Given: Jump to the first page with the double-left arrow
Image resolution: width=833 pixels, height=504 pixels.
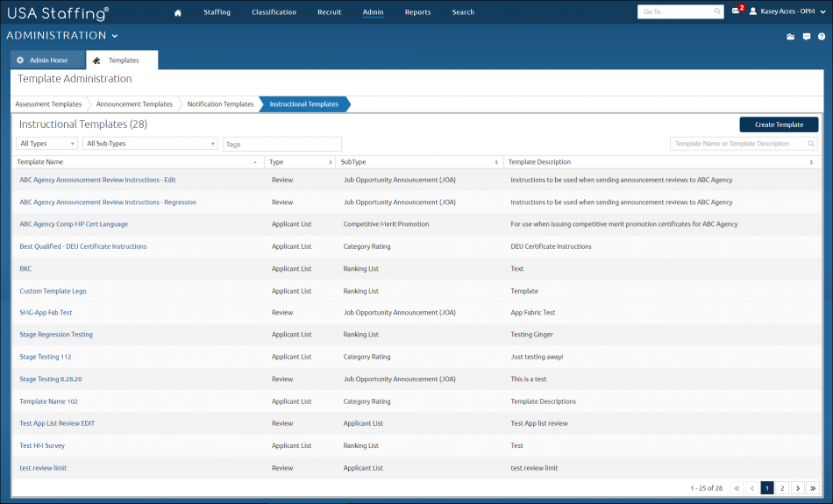Looking at the screenshot, I should (x=737, y=488).
